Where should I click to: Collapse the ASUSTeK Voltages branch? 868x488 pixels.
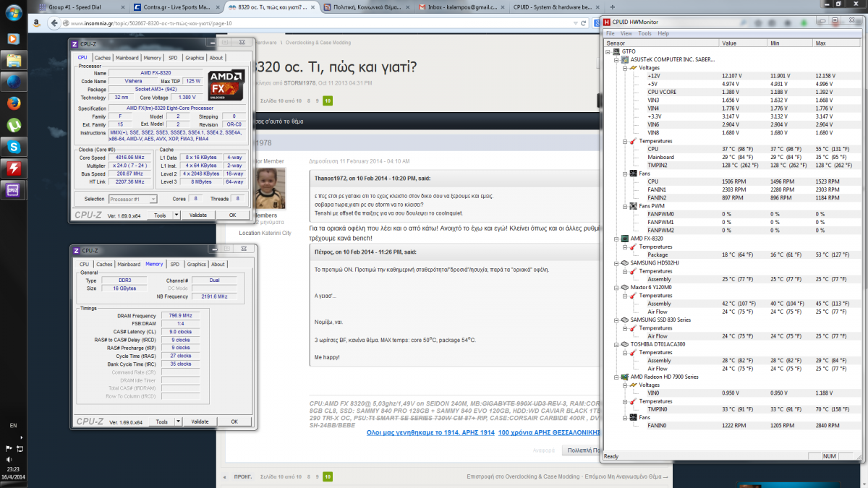pos(624,68)
